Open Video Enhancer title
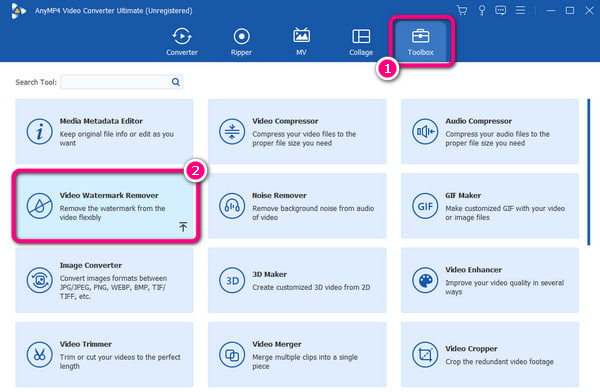600x392 pixels. (x=473, y=270)
